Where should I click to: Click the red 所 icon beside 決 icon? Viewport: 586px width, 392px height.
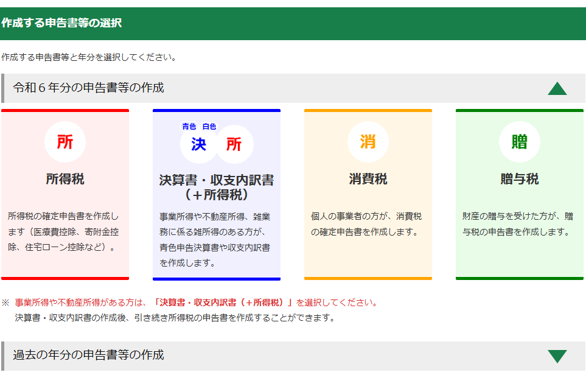pyautogui.click(x=234, y=144)
